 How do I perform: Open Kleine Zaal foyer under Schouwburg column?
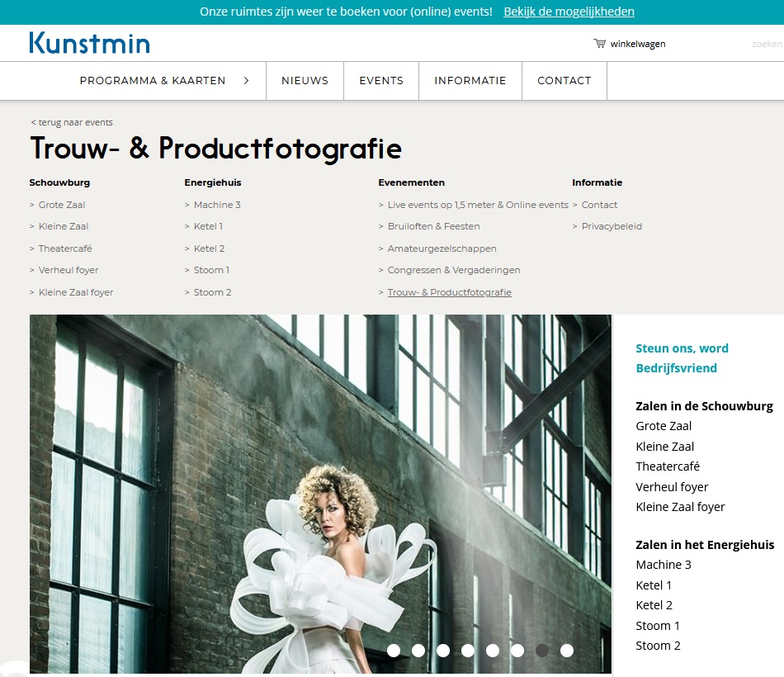(76, 292)
